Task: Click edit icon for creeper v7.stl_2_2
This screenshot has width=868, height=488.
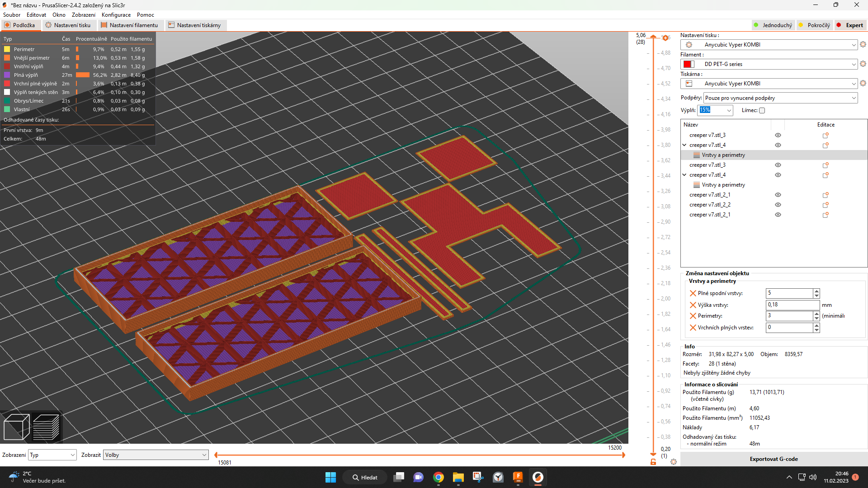Action: point(826,205)
